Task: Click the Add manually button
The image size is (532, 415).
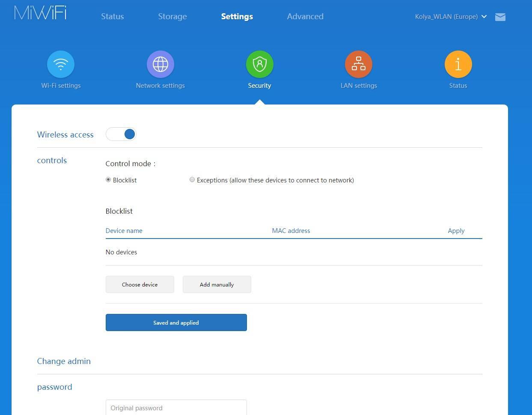Action: coord(217,284)
